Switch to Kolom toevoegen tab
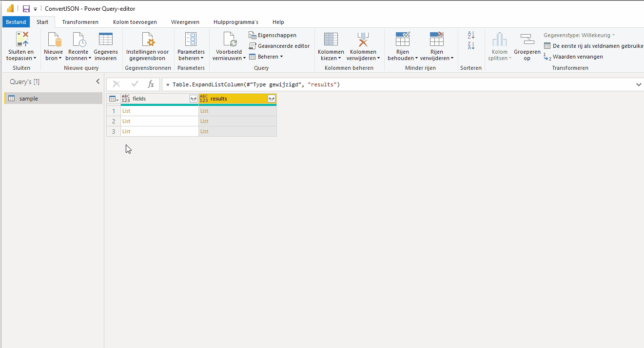 click(x=135, y=22)
